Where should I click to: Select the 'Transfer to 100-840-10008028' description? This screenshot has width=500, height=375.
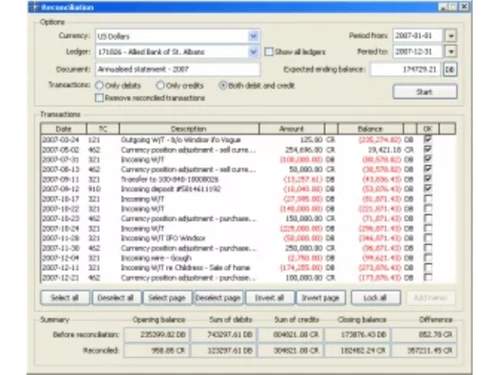point(170,179)
